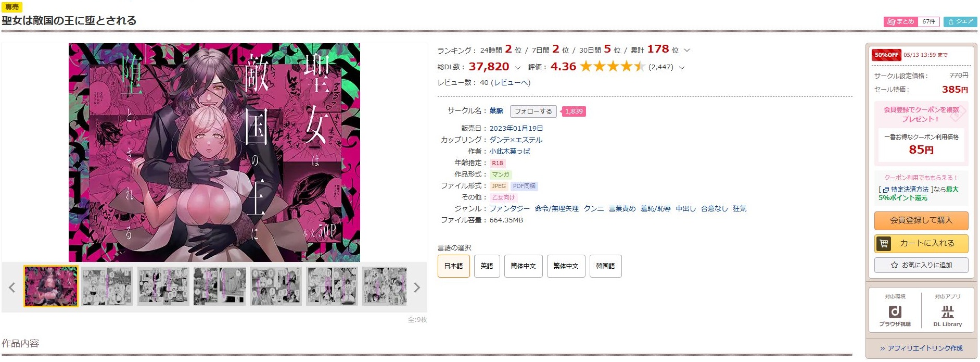Expand the total DL count chevron
Screen dimensions: 980x362
pos(517,68)
